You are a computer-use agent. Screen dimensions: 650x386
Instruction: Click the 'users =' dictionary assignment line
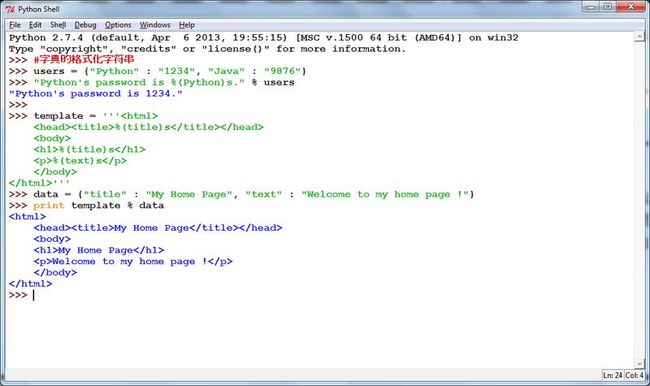[170, 71]
